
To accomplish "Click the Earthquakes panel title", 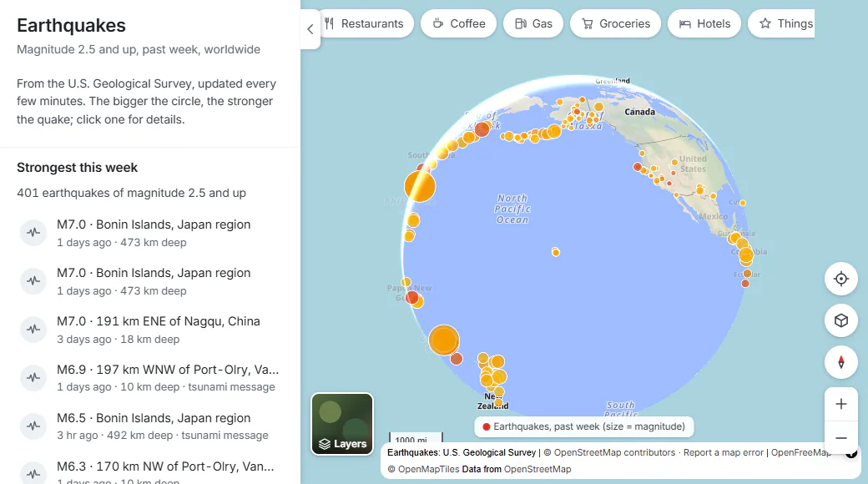I will click(71, 26).
